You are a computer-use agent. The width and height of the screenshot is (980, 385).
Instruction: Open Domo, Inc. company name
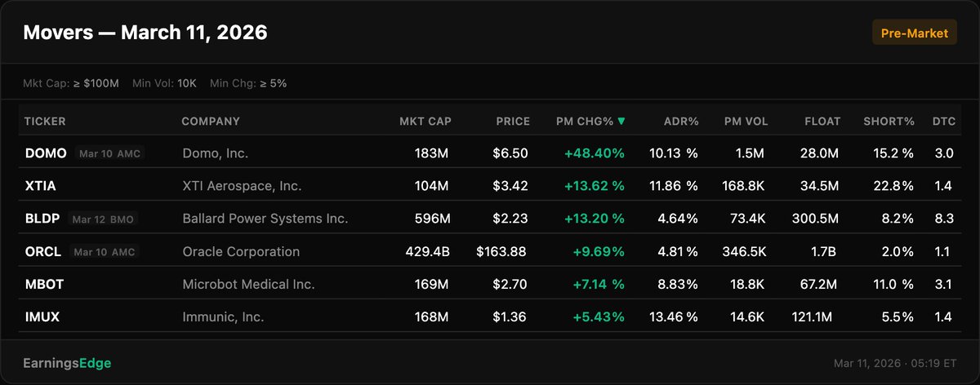coord(215,153)
